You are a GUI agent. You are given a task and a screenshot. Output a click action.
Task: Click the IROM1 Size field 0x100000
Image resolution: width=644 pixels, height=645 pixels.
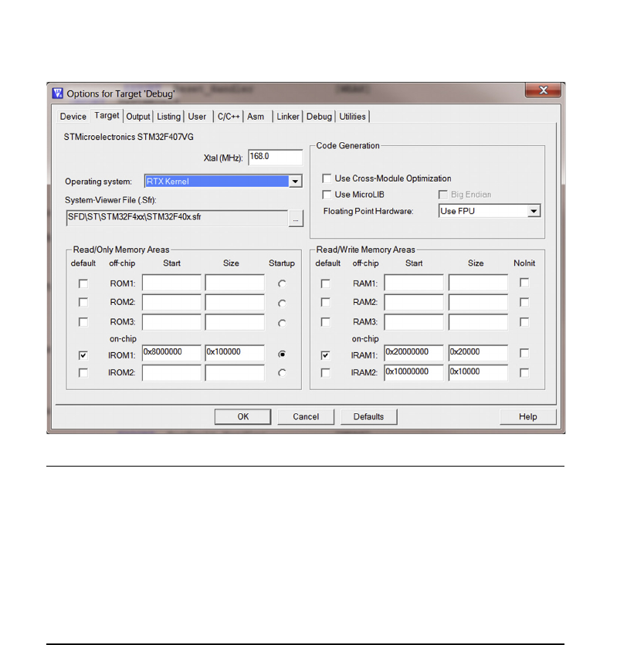[x=235, y=353]
